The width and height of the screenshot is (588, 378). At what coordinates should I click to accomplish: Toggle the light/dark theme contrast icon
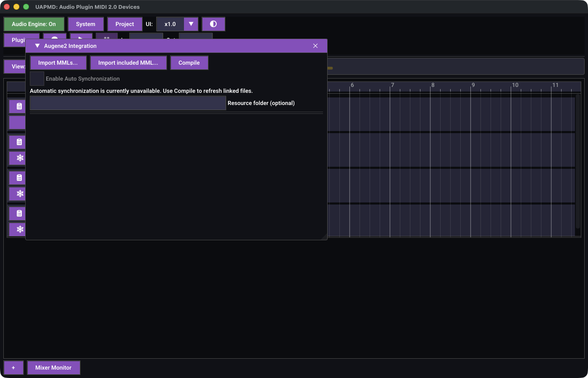pos(213,24)
